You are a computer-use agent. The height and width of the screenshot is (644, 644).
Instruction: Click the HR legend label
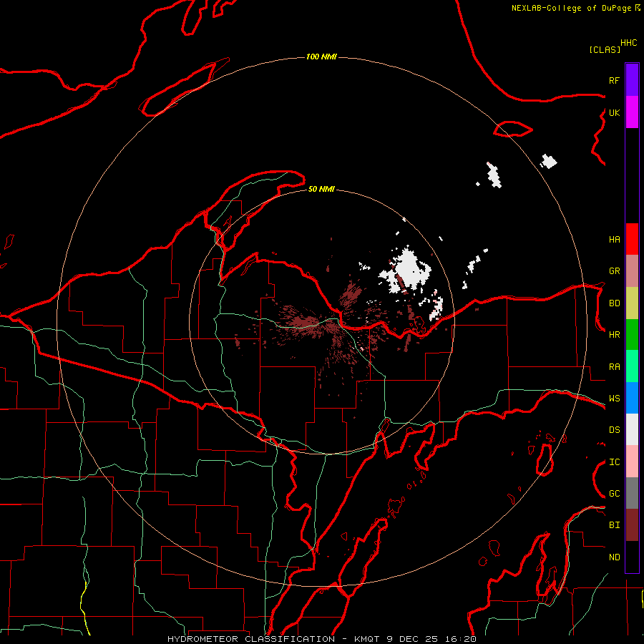coord(614,335)
